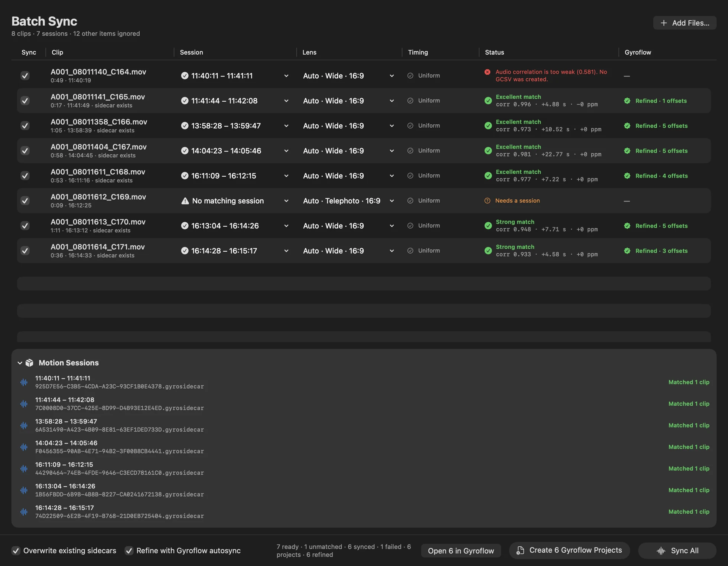Open lens dropdown for C171 clip
Screen dimensions: 728x566
391,251
